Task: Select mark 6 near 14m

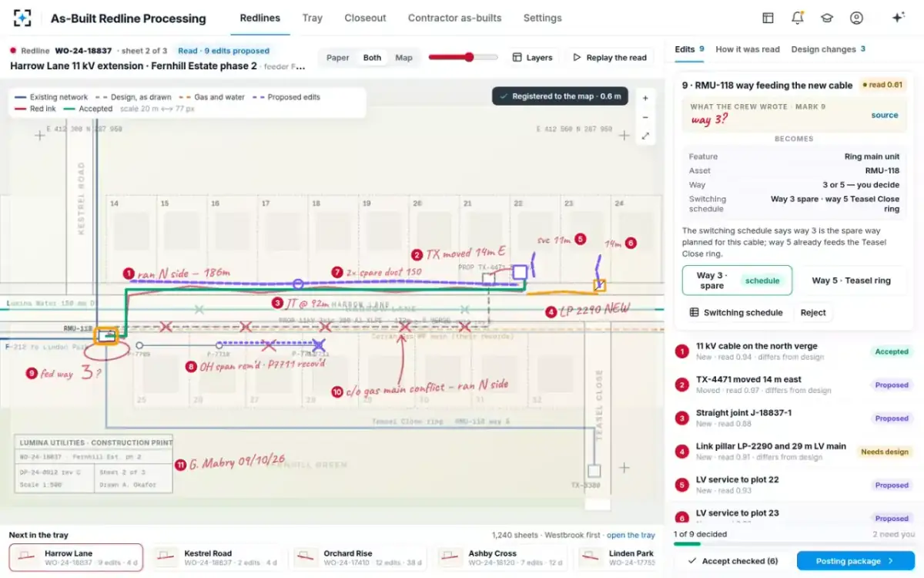Action: [x=631, y=242]
